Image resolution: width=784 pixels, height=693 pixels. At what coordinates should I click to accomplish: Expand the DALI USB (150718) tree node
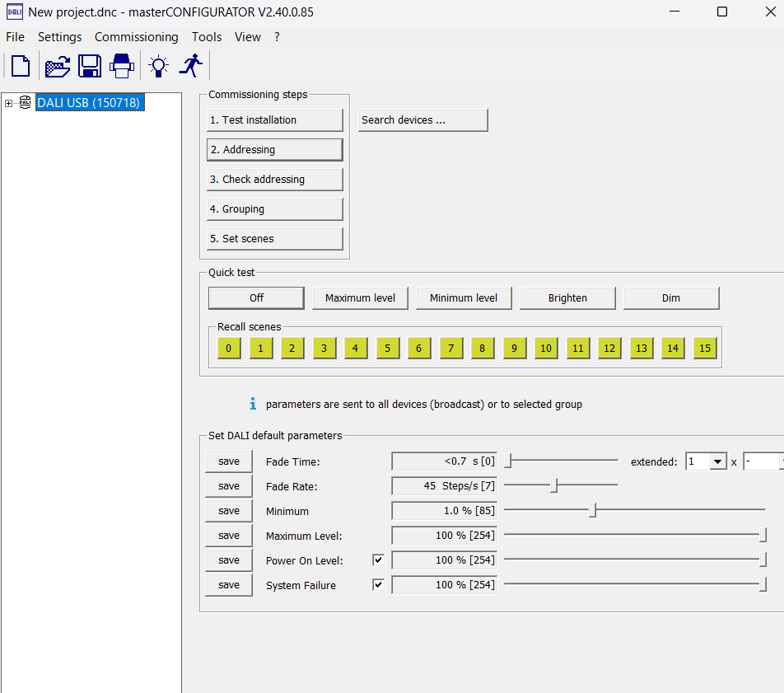pos(8,103)
